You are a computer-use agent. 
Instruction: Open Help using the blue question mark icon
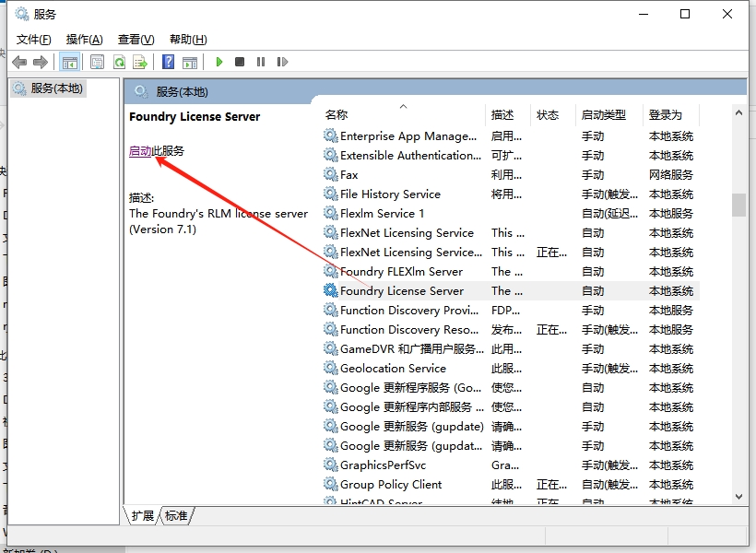click(168, 62)
